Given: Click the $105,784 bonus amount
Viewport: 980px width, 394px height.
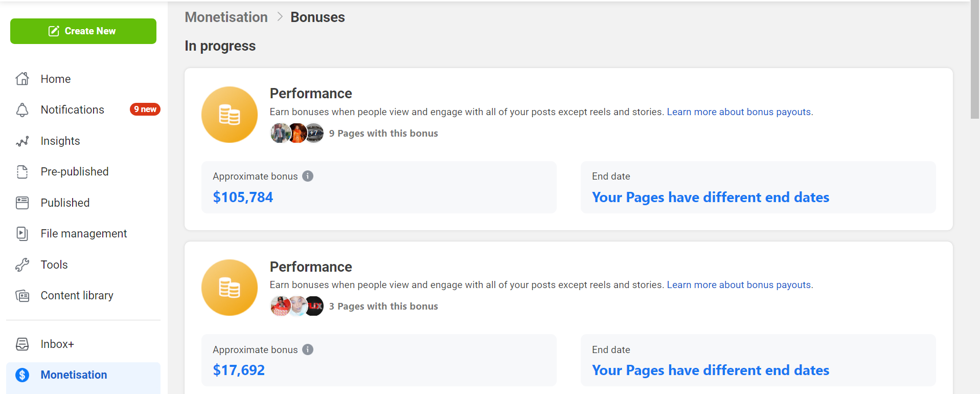Looking at the screenshot, I should tap(243, 198).
